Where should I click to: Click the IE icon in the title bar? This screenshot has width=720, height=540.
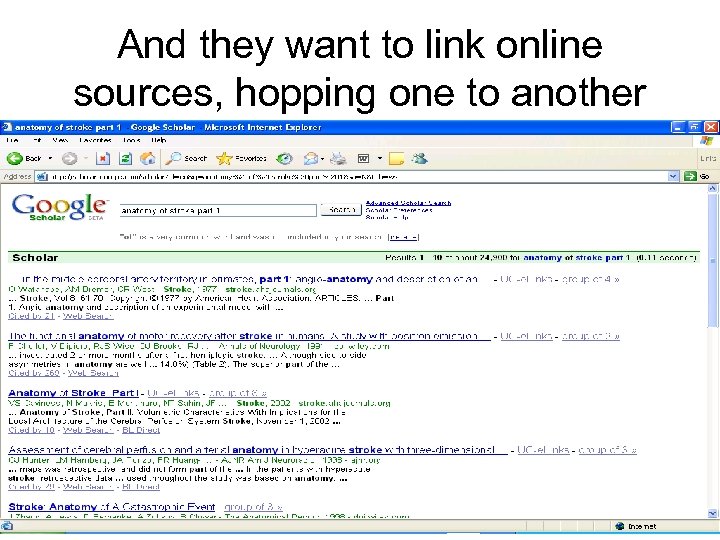(x=6, y=127)
